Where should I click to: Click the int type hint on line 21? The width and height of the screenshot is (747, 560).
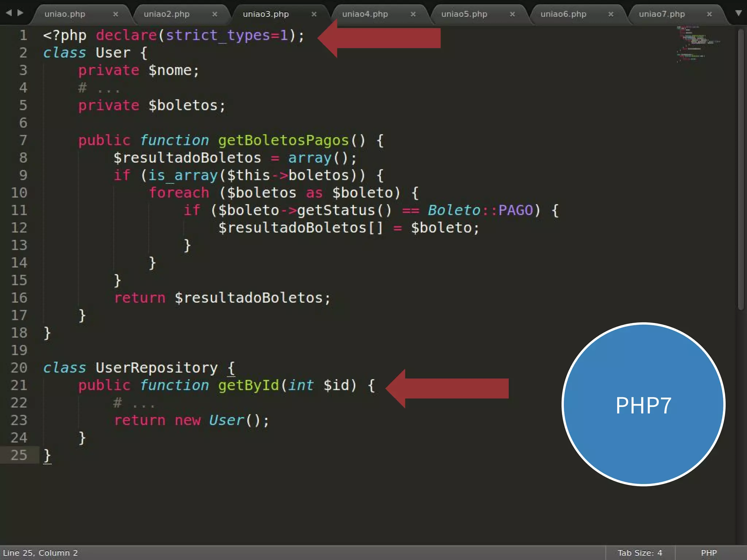coord(301,385)
